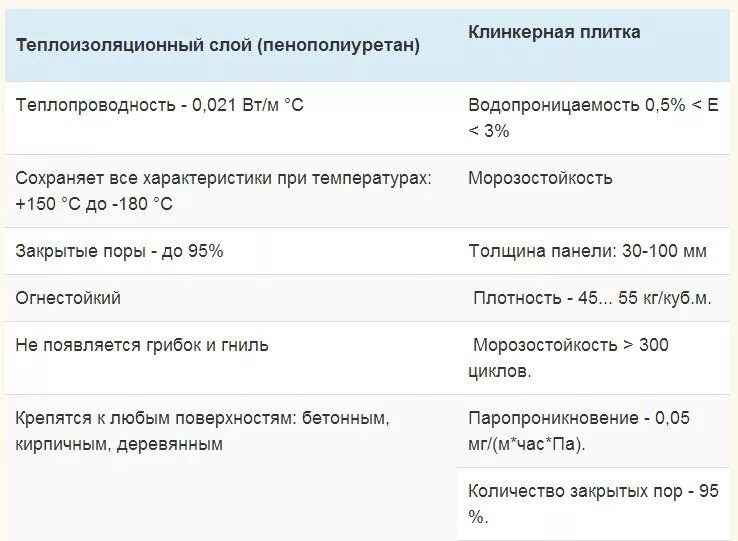Click the +150 °C до -180 °C text
Screen dimensions: 738x541
[x=94, y=204]
